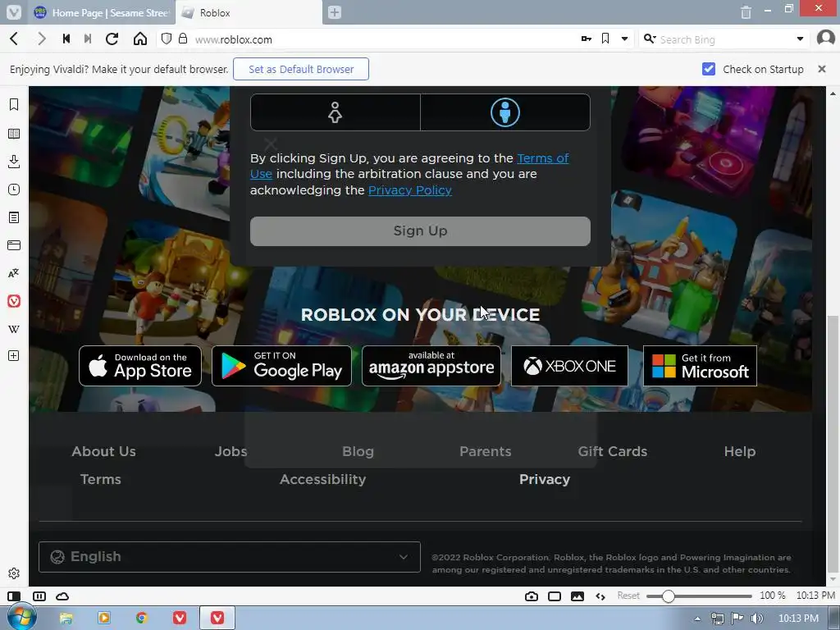This screenshot has height=630, width=840.
Task: Open the Wikipedia web panel
Action: coord(14,329)
